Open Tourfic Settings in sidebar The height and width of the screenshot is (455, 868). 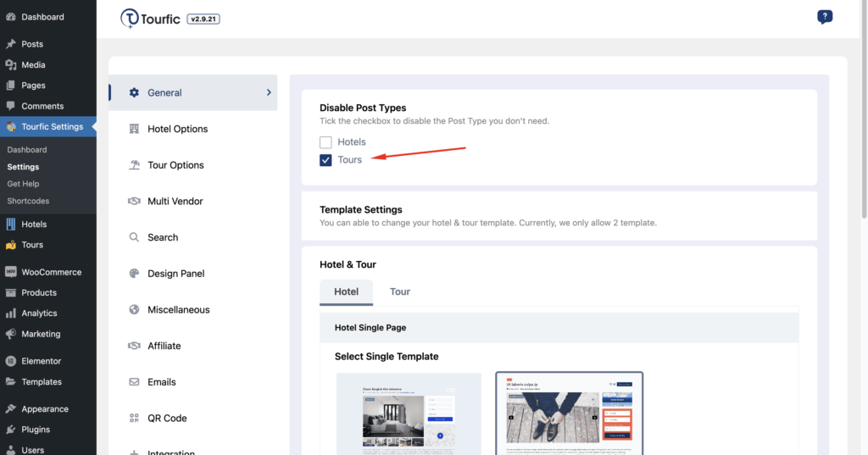tap(48, 127)
